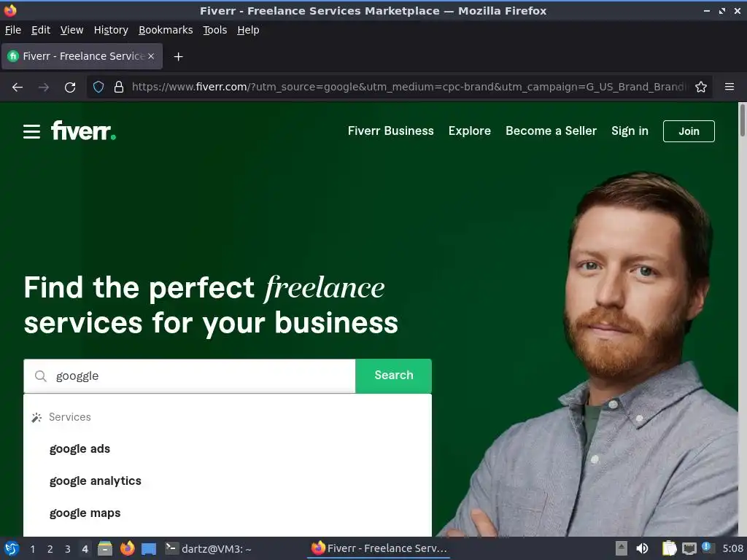
Task: Open the Firefox application menu icon
Action: [729, 87]
